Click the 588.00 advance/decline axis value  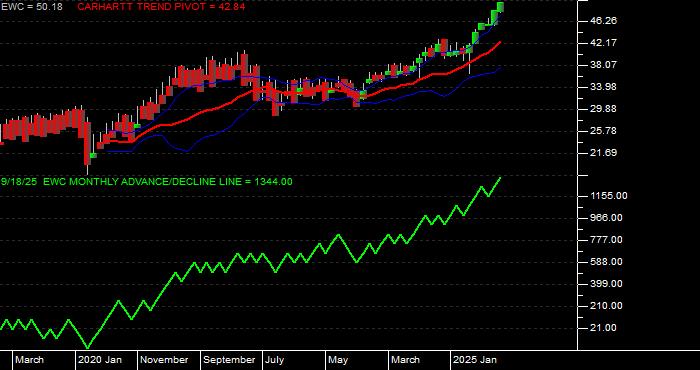(605, 262)
